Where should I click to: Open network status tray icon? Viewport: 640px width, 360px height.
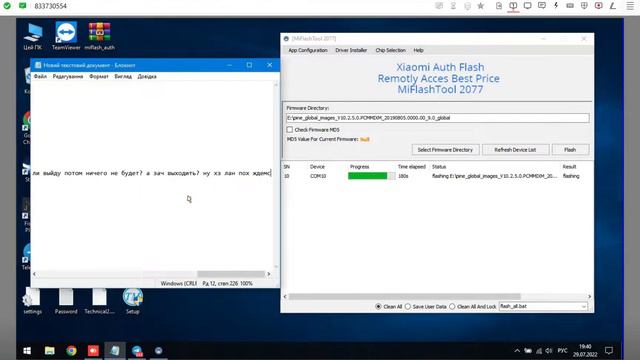(x=539, y=351)
